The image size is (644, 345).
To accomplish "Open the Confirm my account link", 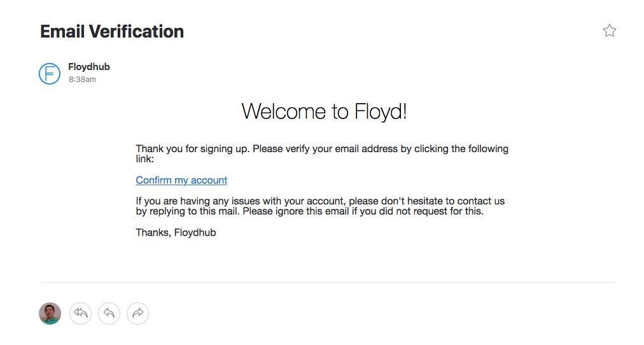I will coord(181,180).
